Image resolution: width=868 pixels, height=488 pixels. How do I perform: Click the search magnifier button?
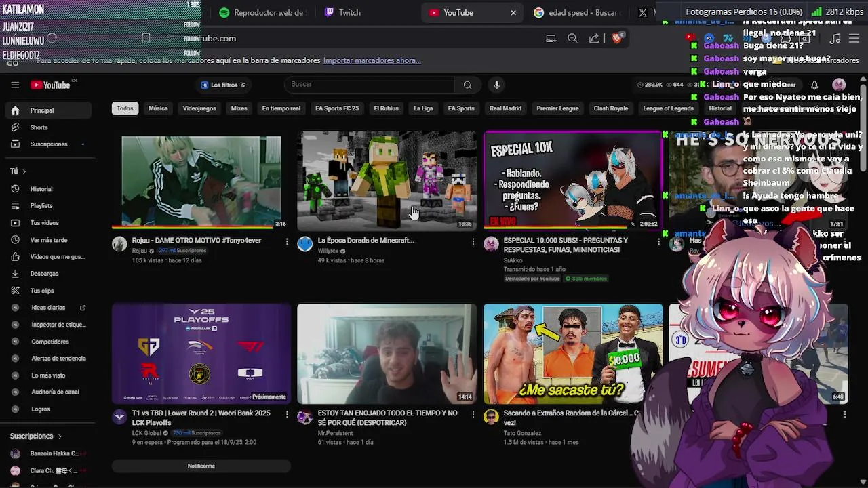467,85
